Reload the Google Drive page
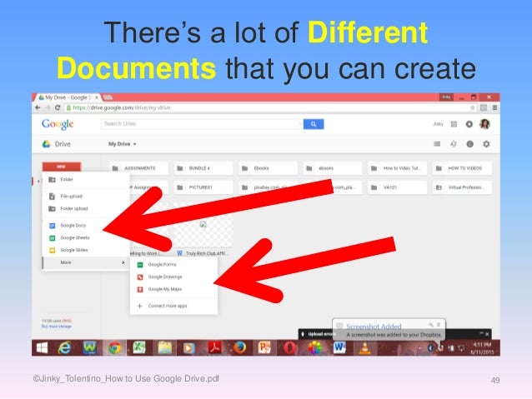This screenshot has height=399, width=532. point(58,107)
